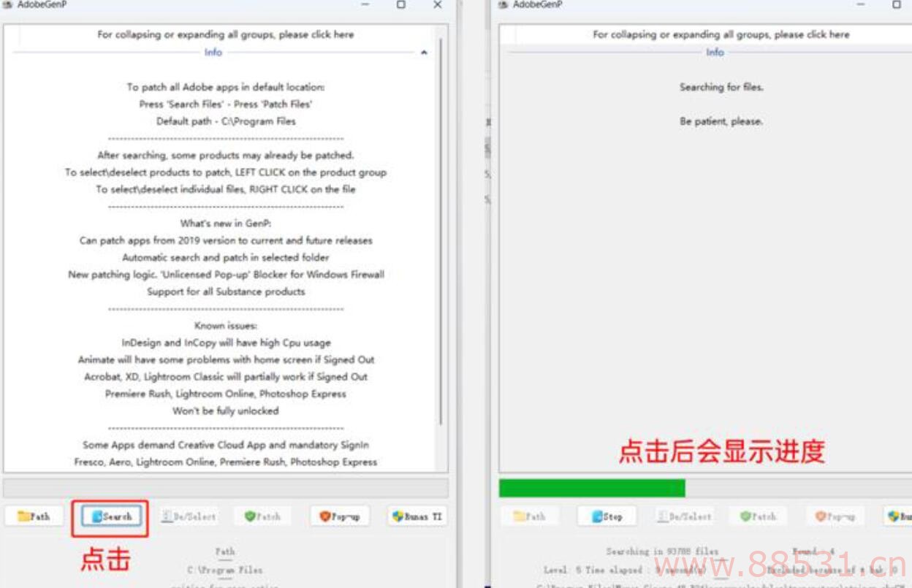Click 'Automatic search and patch in selected folder' line
This screenshot has width=912, height=588.
(225, 257)
